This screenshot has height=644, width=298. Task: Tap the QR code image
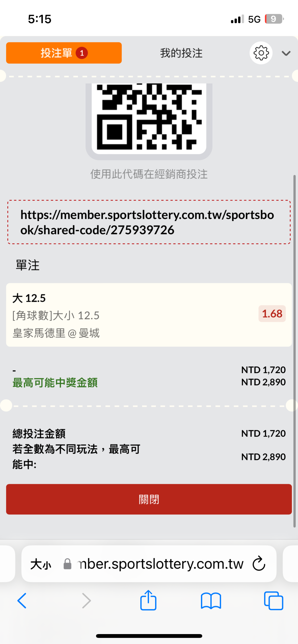pyautogui.click(x=149, y=117)
